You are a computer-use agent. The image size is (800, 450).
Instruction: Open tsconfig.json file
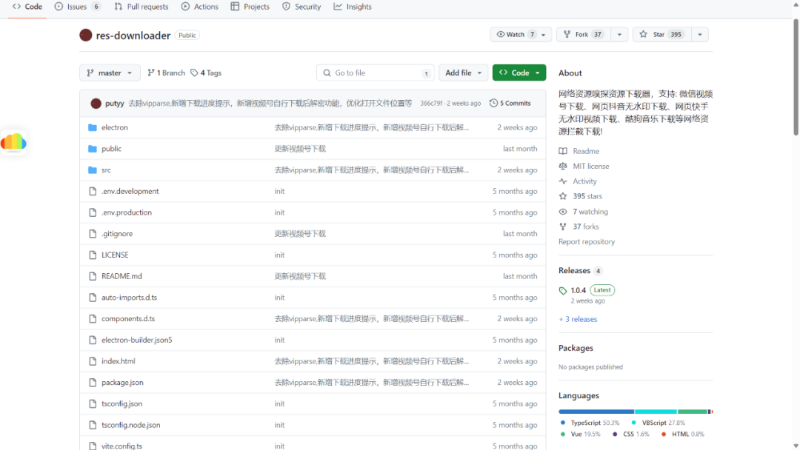[122, 404]
